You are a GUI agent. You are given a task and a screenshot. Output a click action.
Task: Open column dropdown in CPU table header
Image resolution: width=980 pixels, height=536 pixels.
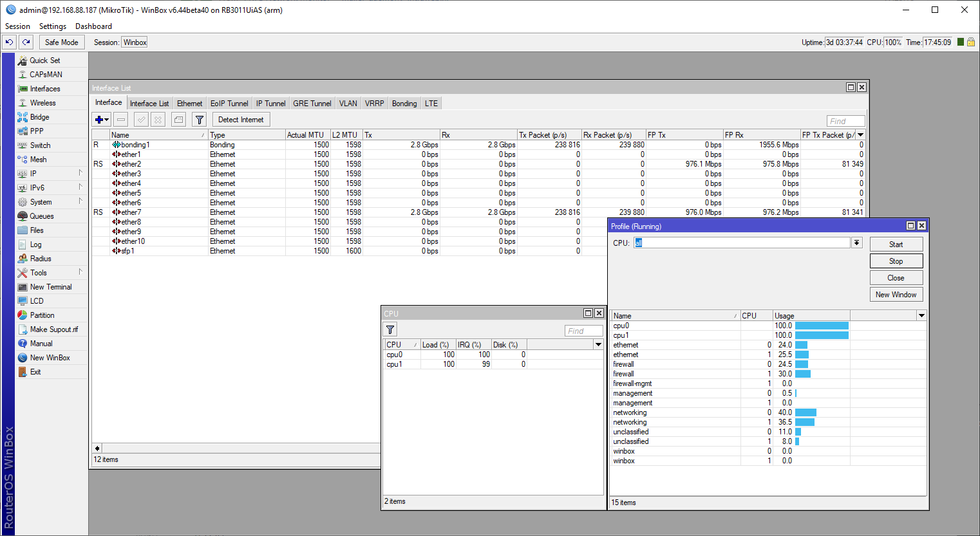(x=598, y=345)
